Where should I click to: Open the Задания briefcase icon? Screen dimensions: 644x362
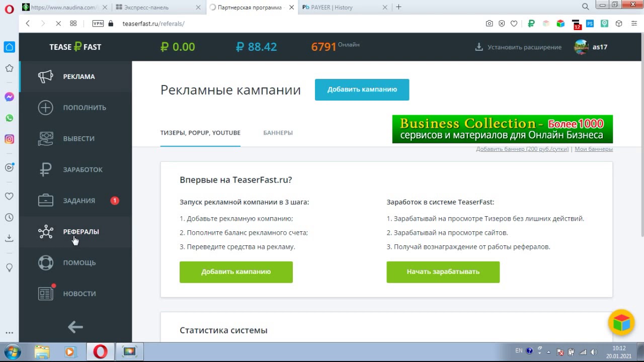coord(45,201)
